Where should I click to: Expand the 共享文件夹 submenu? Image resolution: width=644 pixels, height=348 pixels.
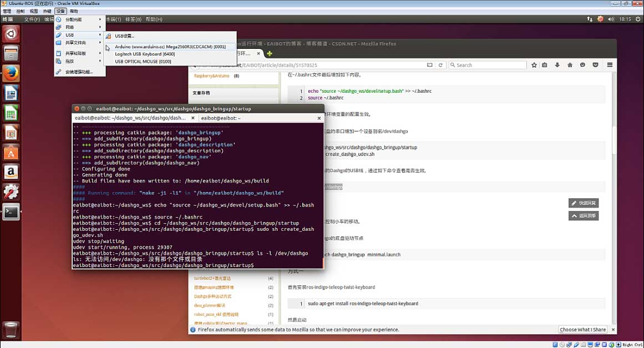pos(75,43)
